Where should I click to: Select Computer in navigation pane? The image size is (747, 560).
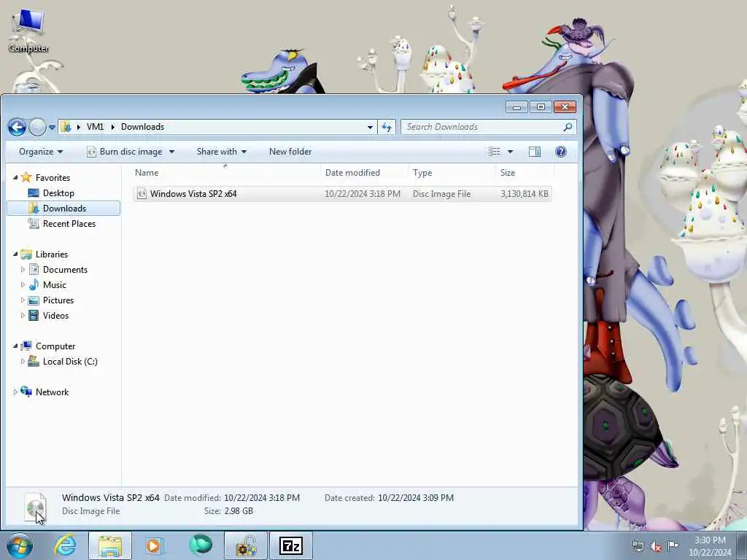click(x=55, y=346)
